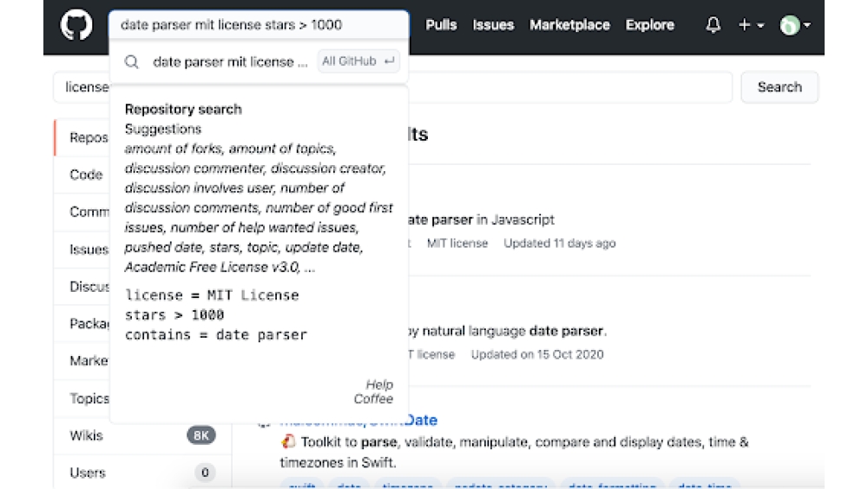The image size is (868, 489).
Task: Go to Pulls
Action: pos(441,25)
